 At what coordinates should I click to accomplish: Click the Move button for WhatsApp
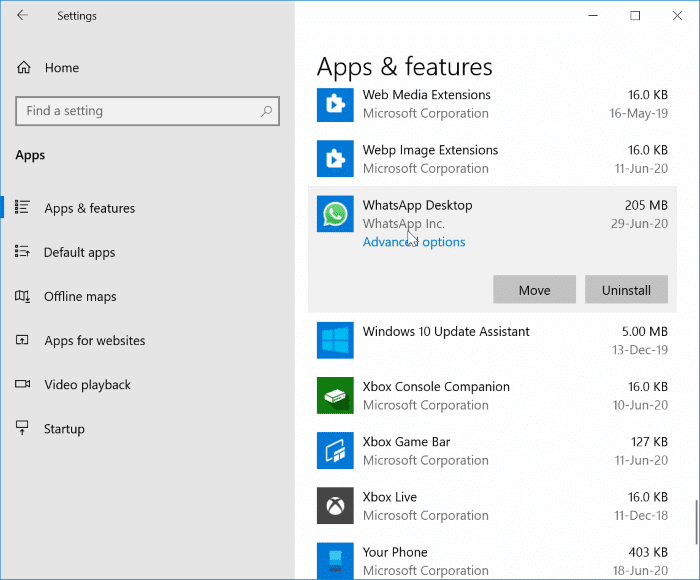coord(534,290)
